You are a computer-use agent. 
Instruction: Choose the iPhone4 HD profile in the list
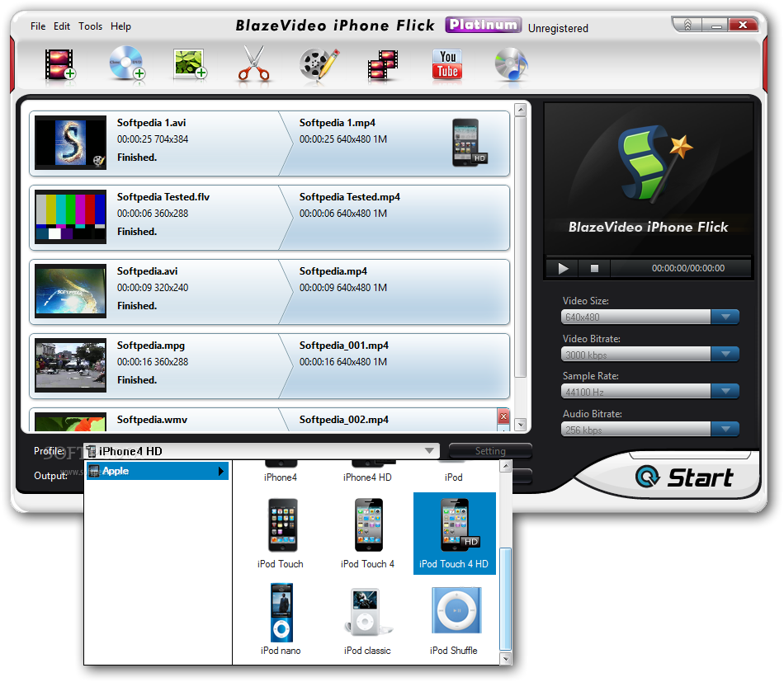pos(367,477)
